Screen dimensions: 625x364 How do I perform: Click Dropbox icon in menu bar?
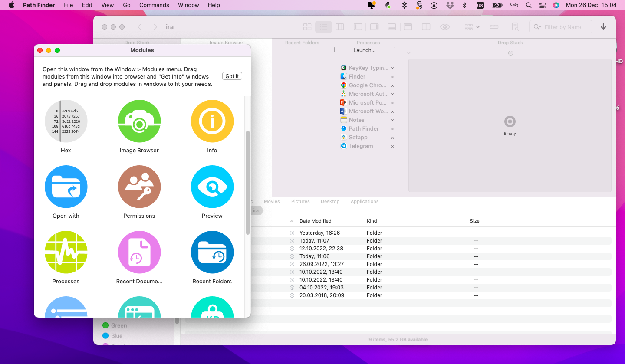pyautogui.click(x=450, y=5)
